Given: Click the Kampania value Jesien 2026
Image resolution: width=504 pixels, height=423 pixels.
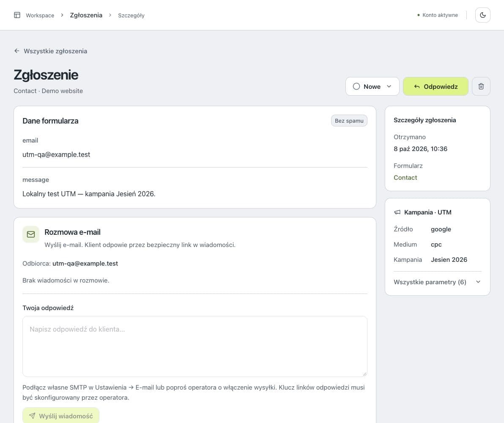Looking at the screenshot, I should 449,260.
